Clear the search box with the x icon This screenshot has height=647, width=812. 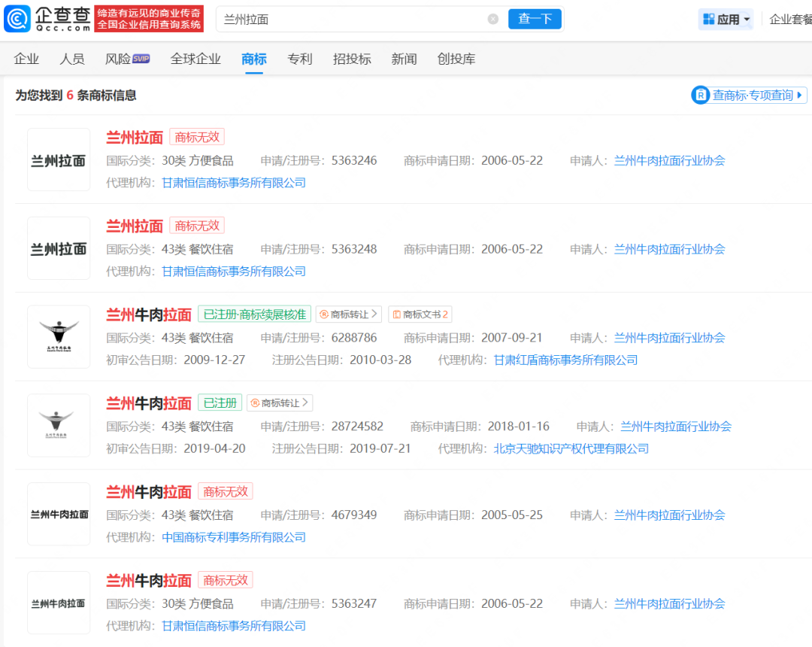493,19
